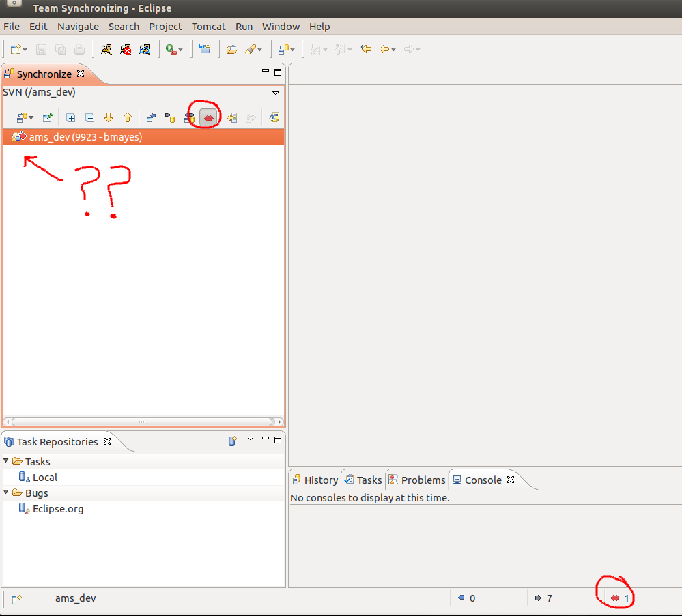The width and height of the screenshot is (682, 616).
Task: Click the grayed-out Print icon
Action: pos(80,50)
